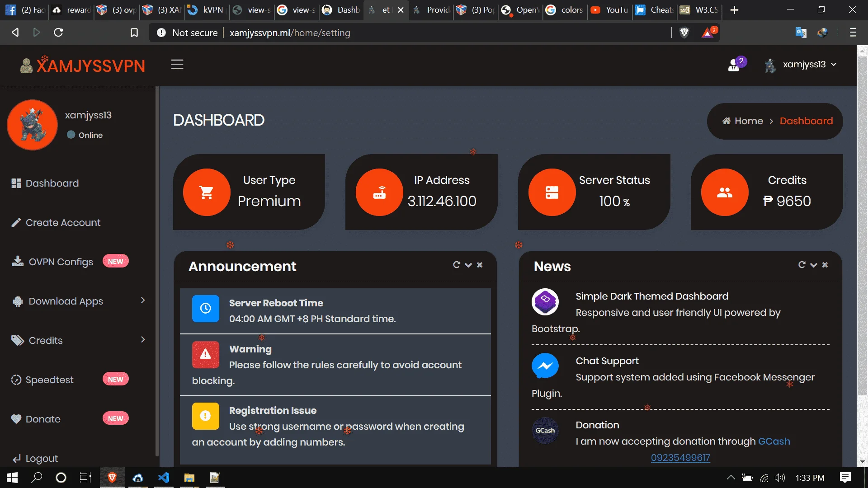Click the Server Status 100 % value

pos(614,201)
